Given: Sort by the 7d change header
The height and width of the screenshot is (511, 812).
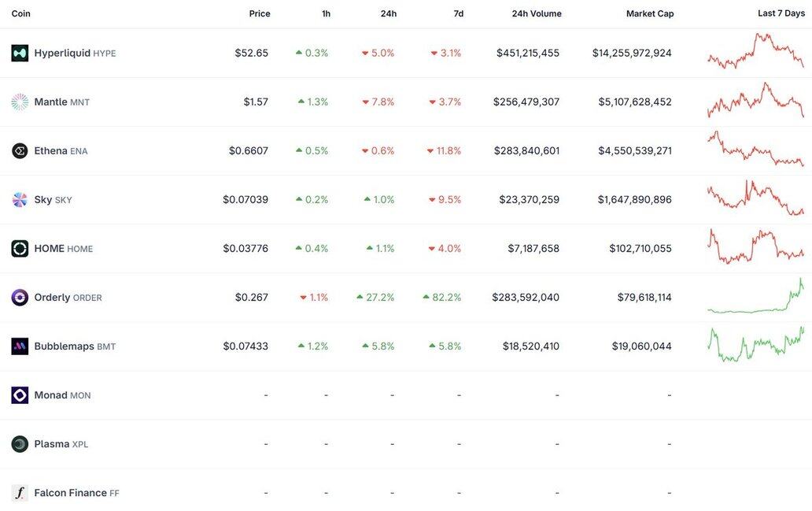Looking at the screenshot, I should tap(458, 13).
